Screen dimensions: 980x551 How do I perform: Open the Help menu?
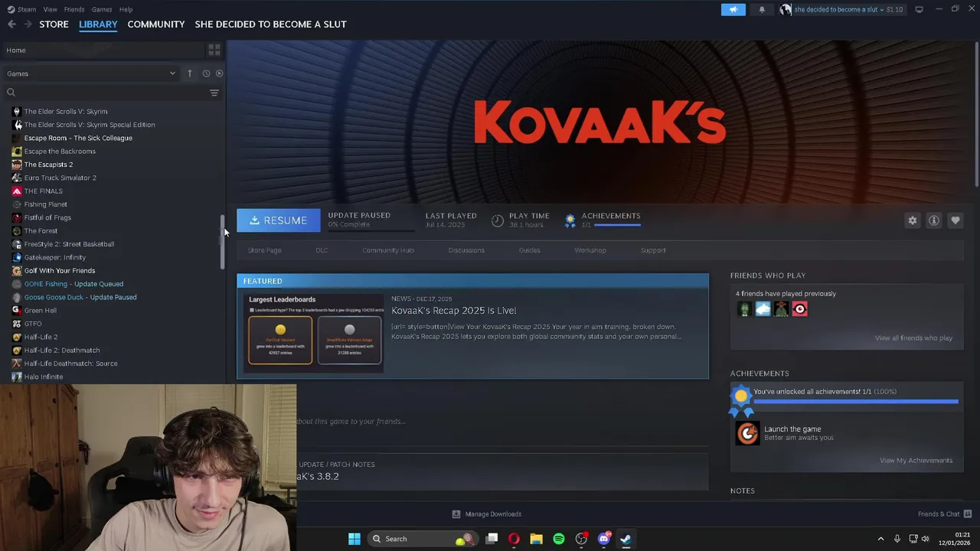pos(126,9)
